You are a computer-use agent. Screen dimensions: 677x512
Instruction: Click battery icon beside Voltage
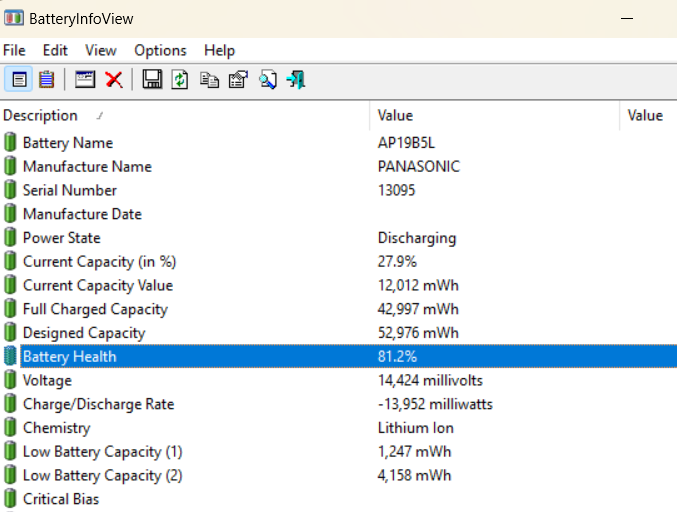[x=10, y=380]
